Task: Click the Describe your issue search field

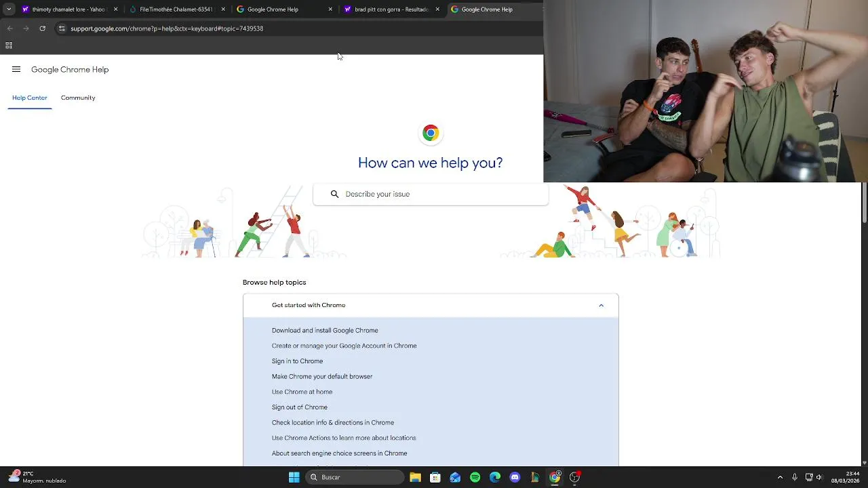Action: click(431, 194)
